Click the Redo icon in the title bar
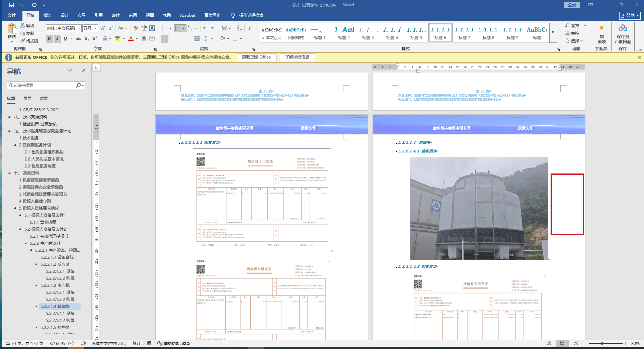 (34, 5)
